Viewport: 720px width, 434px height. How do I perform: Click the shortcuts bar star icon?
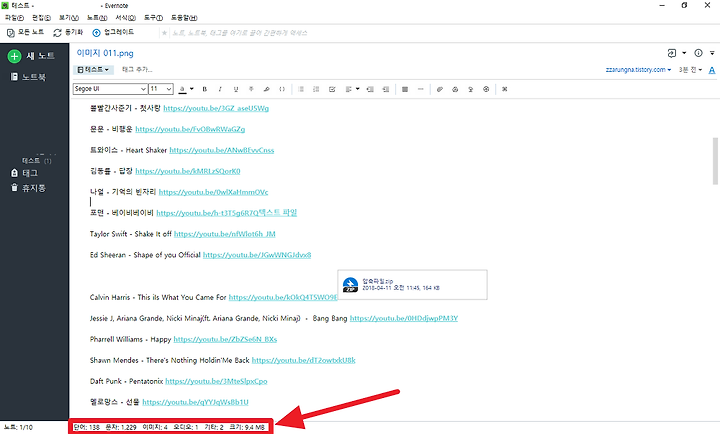(x=164, y=33)
